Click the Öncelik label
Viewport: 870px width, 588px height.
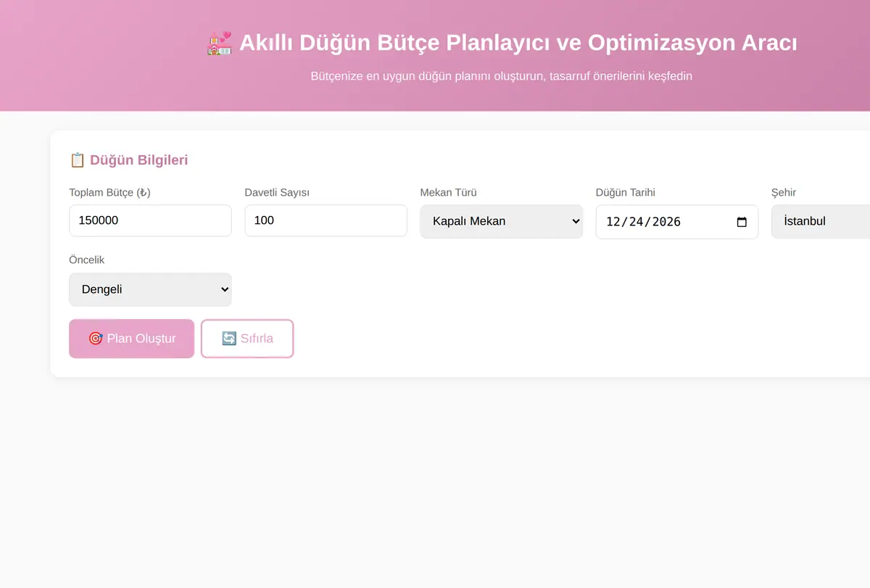(87, 260)
